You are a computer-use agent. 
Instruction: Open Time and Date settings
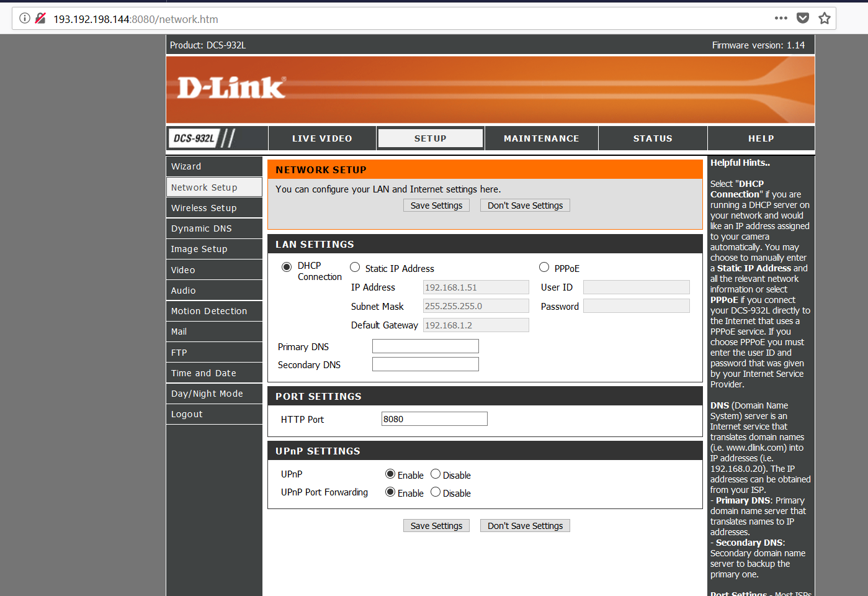(214, 373)
